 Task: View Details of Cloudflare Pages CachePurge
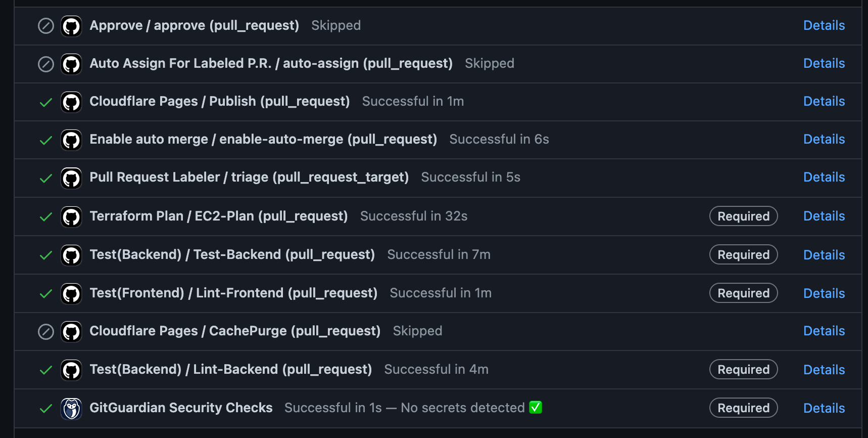click(824, 331)
